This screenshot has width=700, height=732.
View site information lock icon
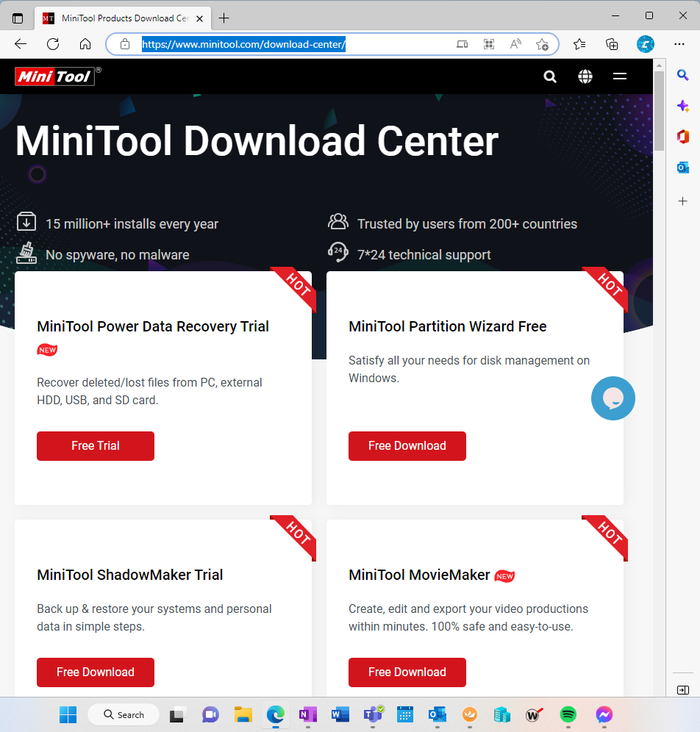125,44
